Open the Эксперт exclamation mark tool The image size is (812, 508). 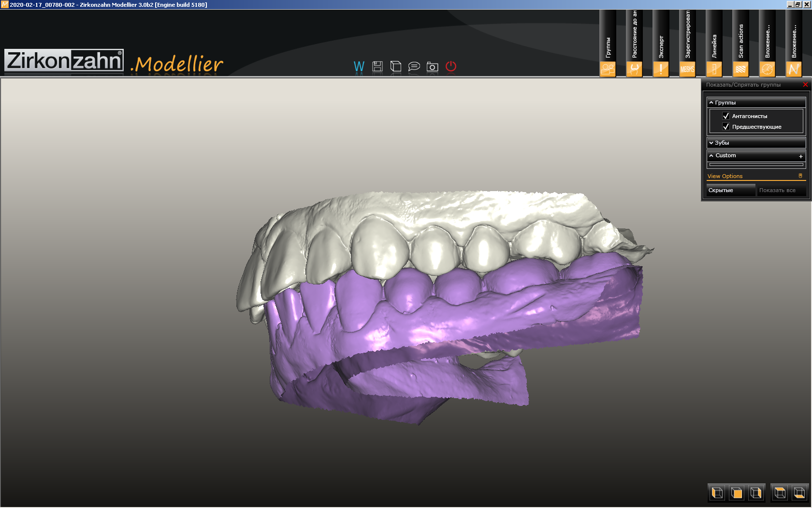[x=661, y=69]
